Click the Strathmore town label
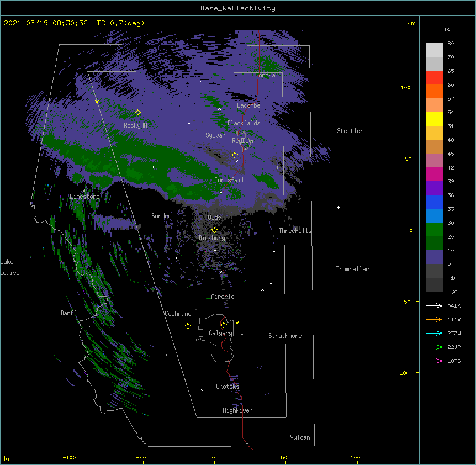Screen dimensions: 476x465 [285, 336]
